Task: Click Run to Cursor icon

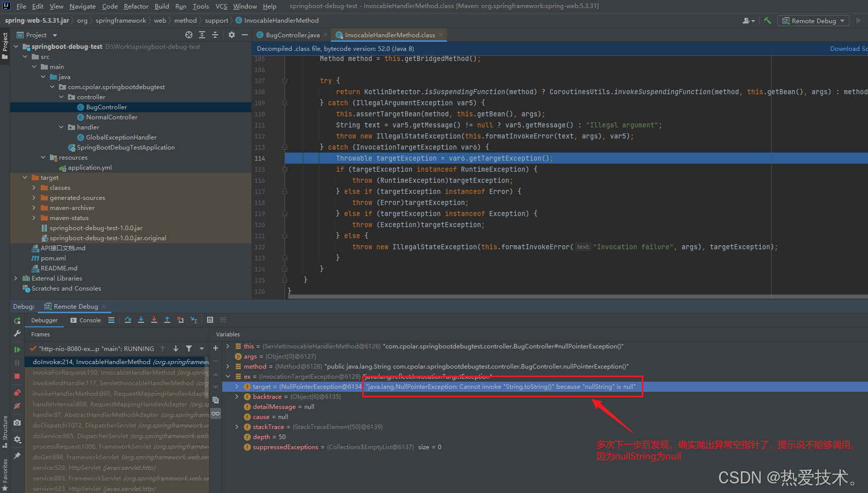Action: (193, 320)
